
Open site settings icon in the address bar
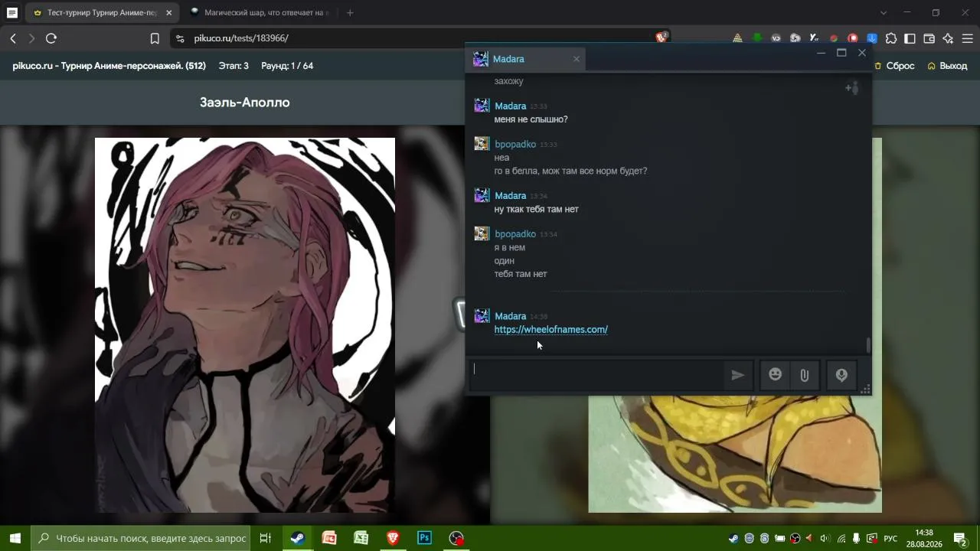pos(179,38)
